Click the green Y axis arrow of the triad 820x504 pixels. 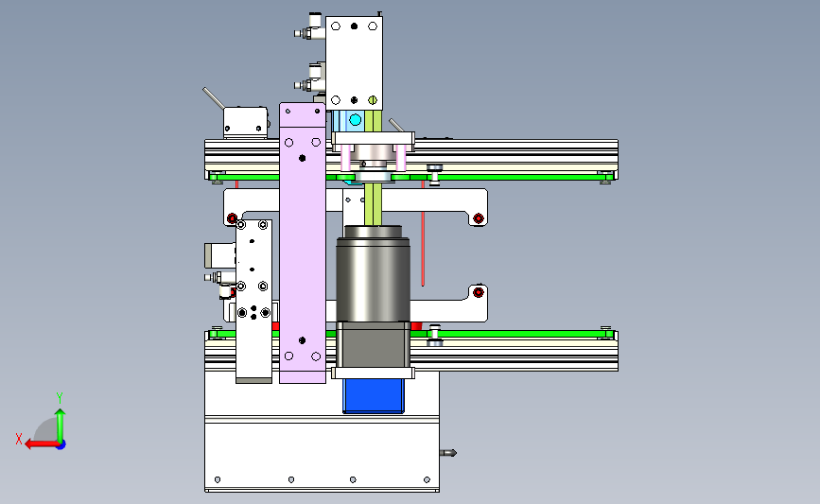coord(61,426)
